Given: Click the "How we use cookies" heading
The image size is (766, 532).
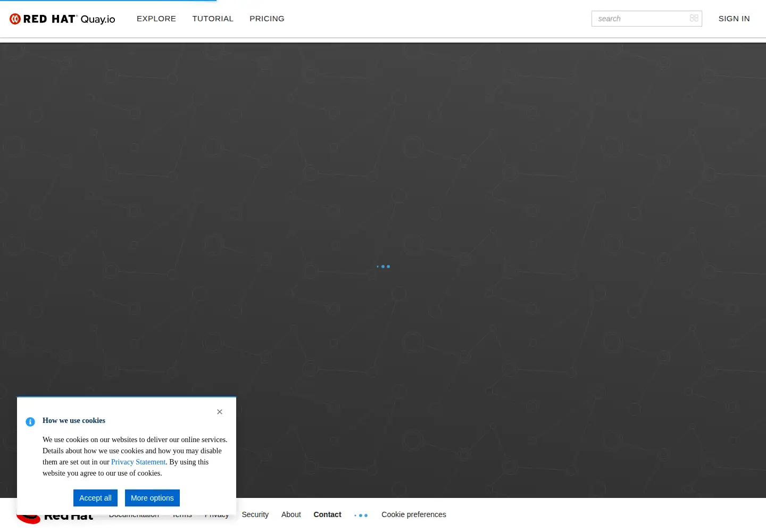Looking at the screenshot, I should (x=74, y=420).
